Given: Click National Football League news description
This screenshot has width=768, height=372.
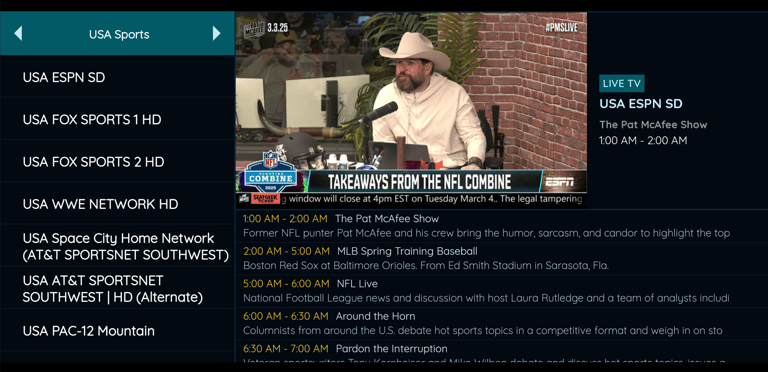Looking at the screenshot, I should coord(486,298).
